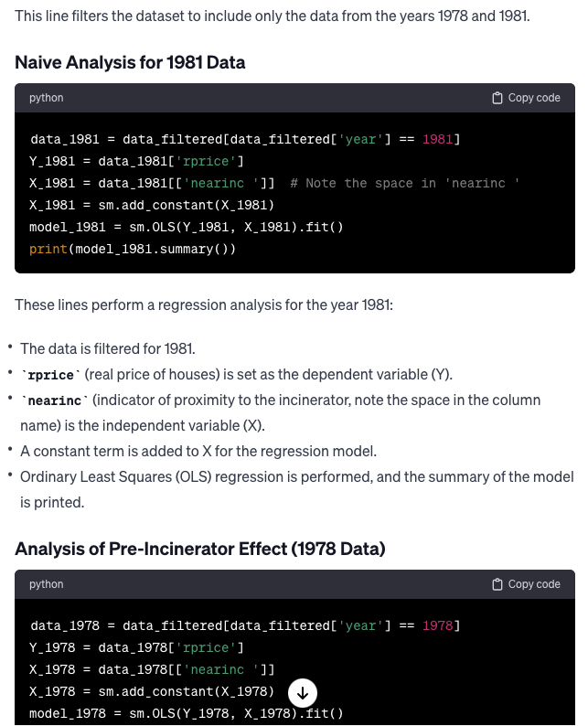Click the Y_1978 = data_1978['rprice'] line
Screen dimensions: 588x726
(x=136, y=647)
